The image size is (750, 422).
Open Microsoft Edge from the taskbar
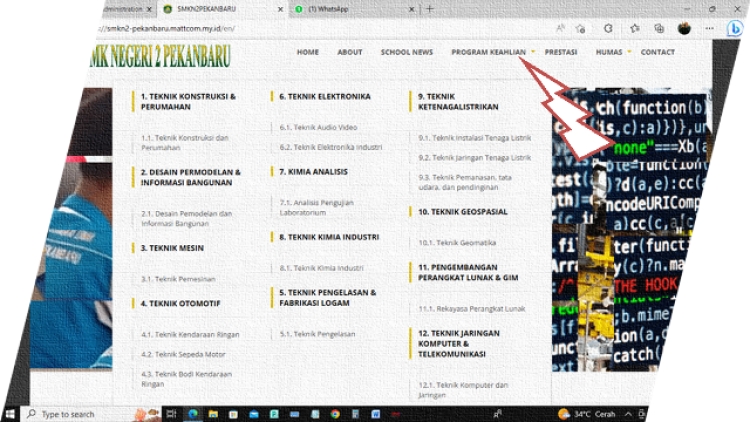[193, 413]
